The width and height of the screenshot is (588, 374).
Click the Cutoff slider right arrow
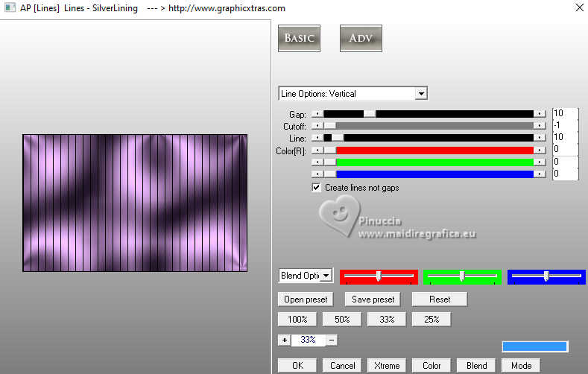540,126
